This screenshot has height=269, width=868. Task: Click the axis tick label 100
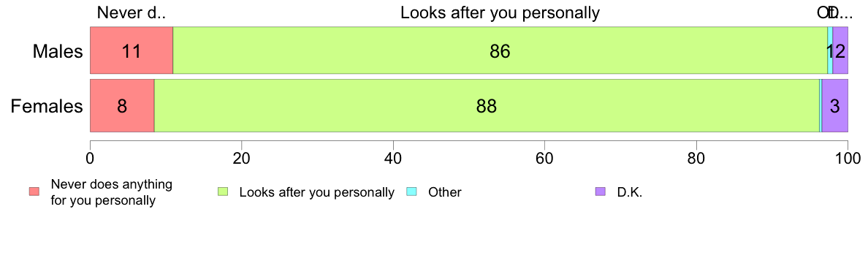(847, 158)
